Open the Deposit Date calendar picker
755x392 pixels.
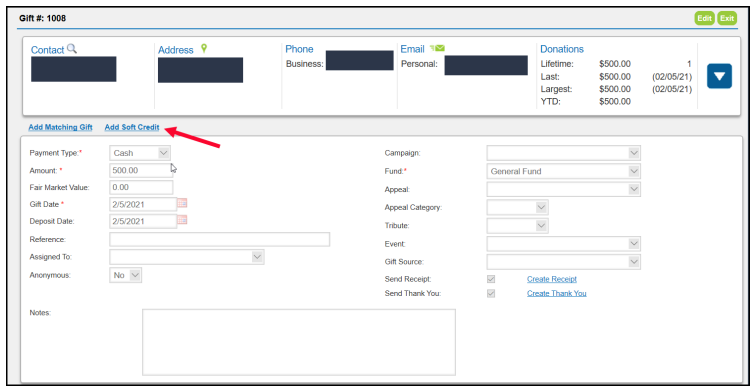pos(182,220)
